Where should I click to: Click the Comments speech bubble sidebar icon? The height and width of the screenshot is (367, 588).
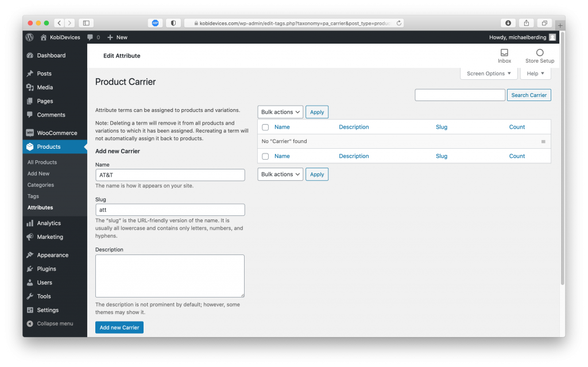coord(30,115)
